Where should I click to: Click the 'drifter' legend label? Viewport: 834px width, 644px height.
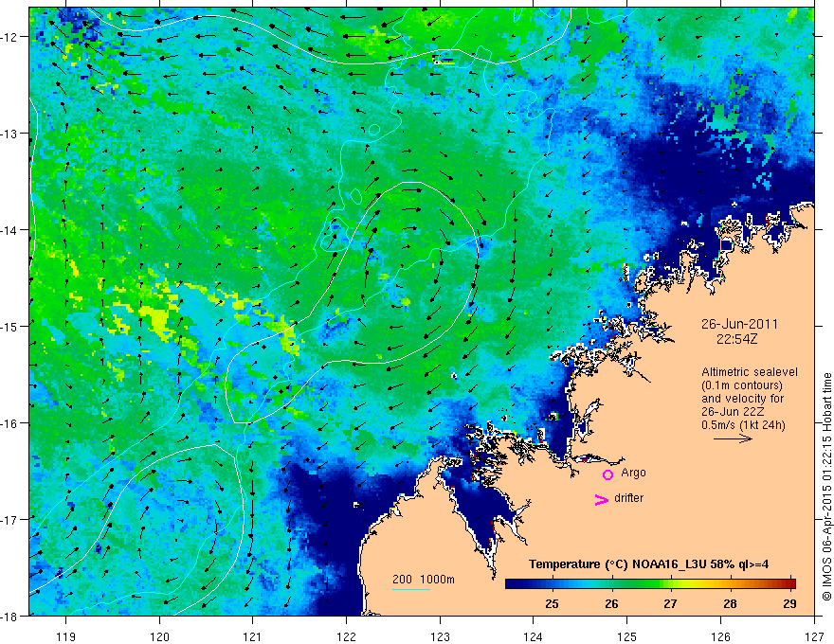628,498
